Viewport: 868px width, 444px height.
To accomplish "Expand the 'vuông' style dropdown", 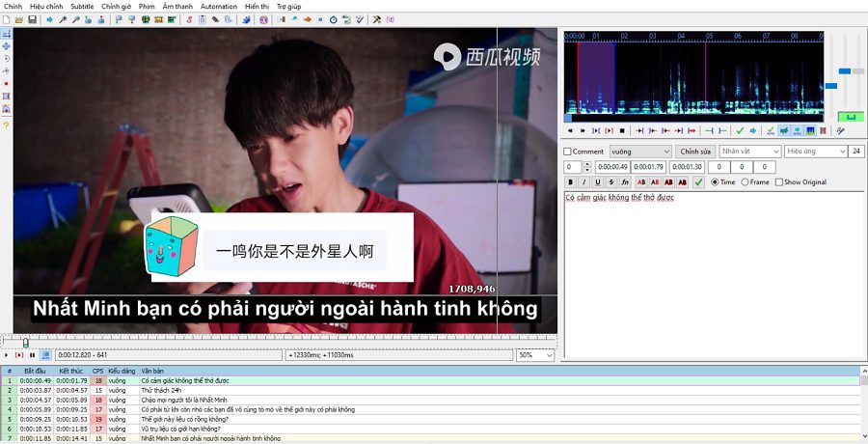I will point(665,152).
